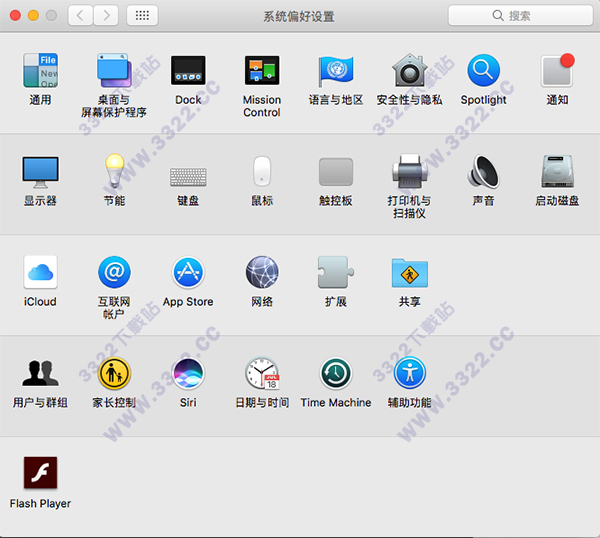Open Mission Control preferences

click(x=262, y=70)
